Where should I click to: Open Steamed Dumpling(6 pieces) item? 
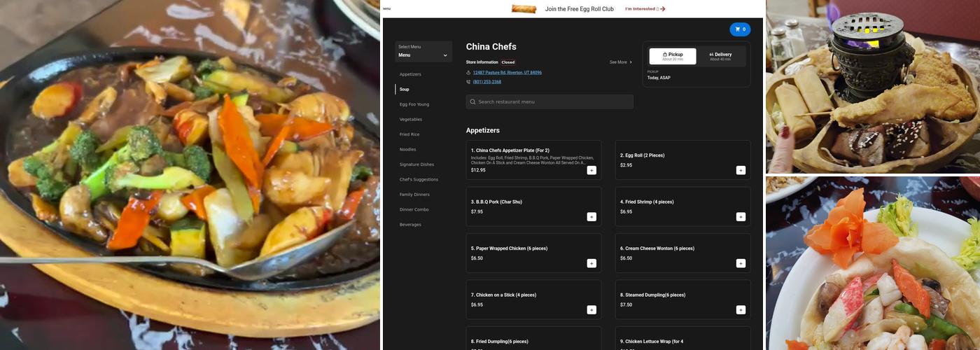tap(683, 300)
